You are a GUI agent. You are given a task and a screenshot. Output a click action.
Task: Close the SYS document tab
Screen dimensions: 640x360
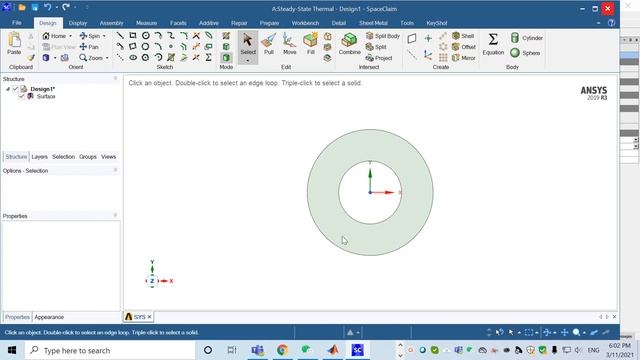coord(149,317)
